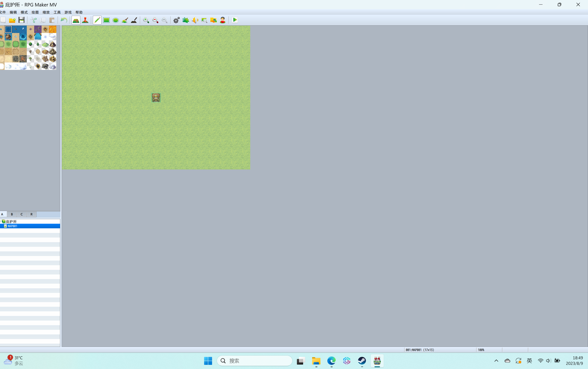This screenshot has width=588, height=369.
Task: Start Playtest with the green play button
Action: (235, 20)
